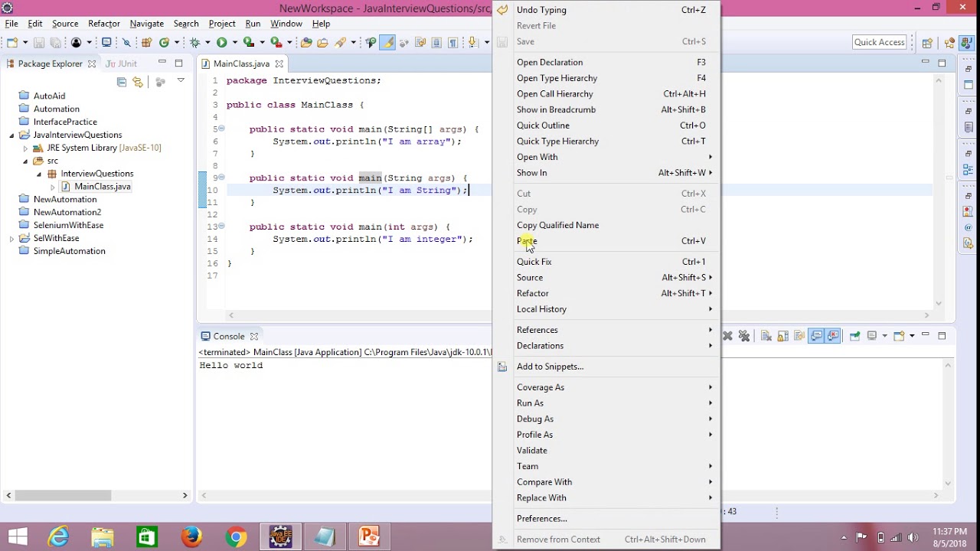Click Pin Console icon
980x551 pixels.
tap(855, 336)
